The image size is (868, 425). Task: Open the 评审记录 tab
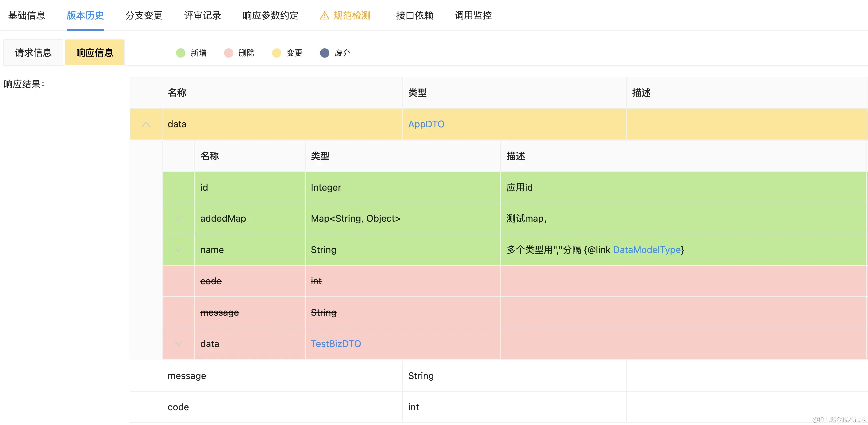coord(203,16)
